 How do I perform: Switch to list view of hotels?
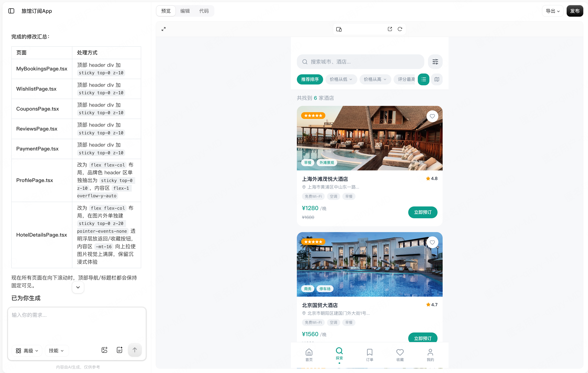423,79
